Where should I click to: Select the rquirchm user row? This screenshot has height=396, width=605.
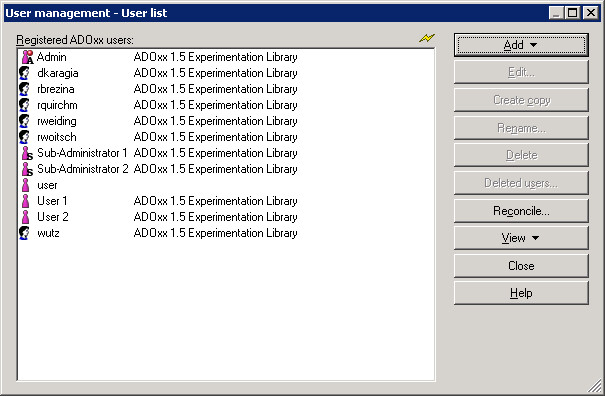tap(158, 105)
